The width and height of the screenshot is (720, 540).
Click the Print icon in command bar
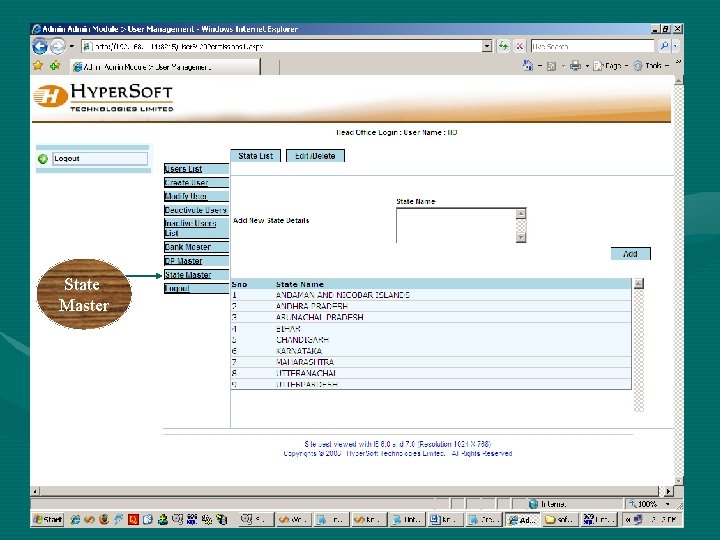[575, 66]
